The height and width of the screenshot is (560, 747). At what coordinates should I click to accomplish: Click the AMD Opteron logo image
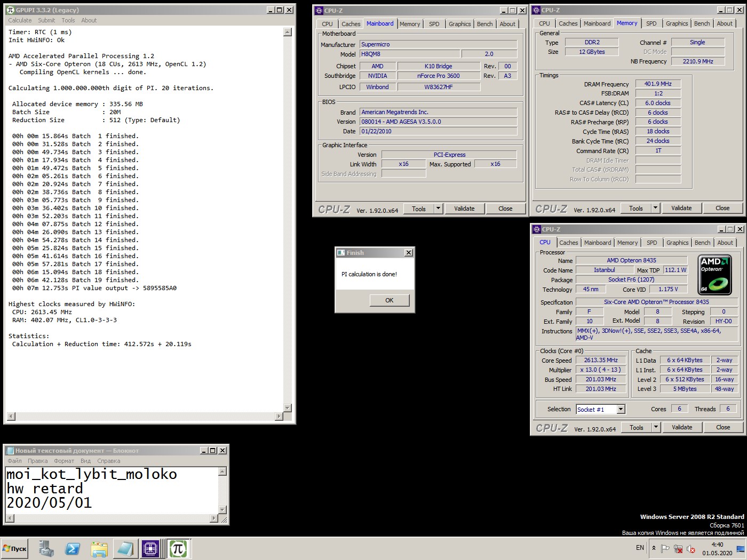pos(715,275)
